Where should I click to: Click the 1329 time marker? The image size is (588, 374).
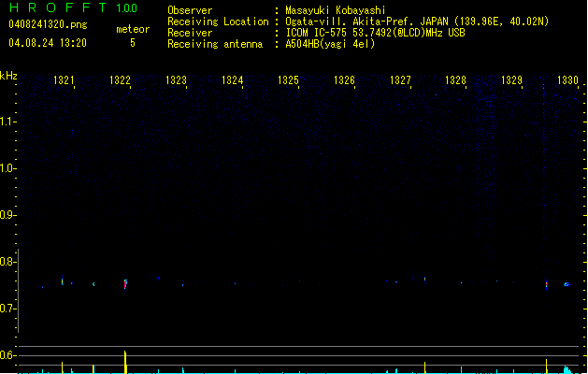tap(511, 80)
